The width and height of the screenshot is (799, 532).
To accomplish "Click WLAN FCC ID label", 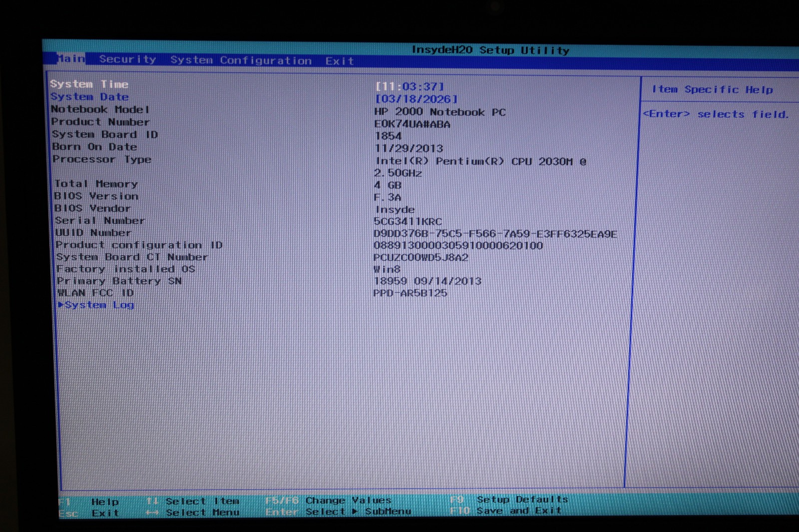I will pos(95,293).
